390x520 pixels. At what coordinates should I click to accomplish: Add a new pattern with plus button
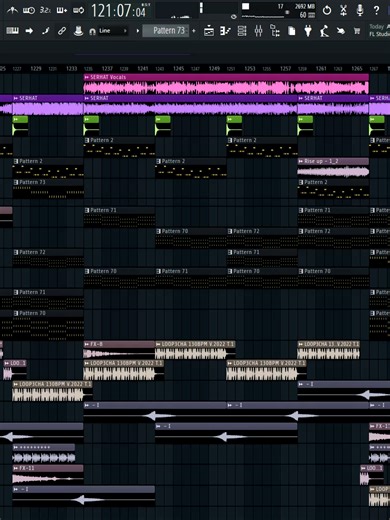[194, 31]
